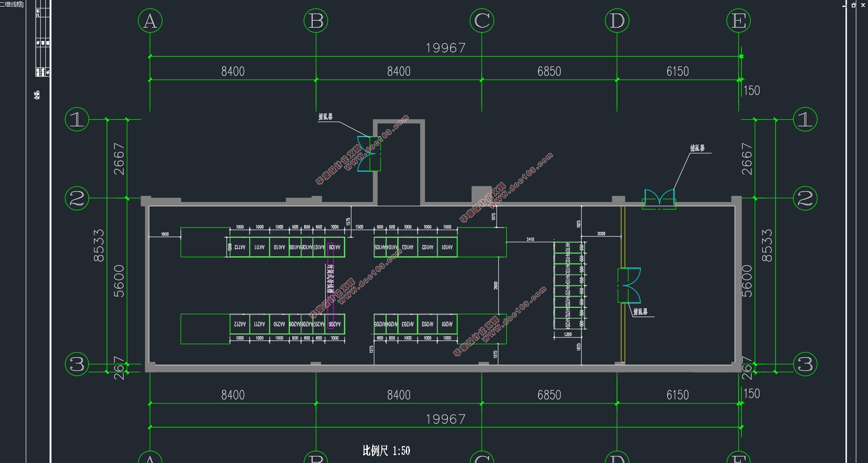Select cabinet AH101

coord(447,247)
